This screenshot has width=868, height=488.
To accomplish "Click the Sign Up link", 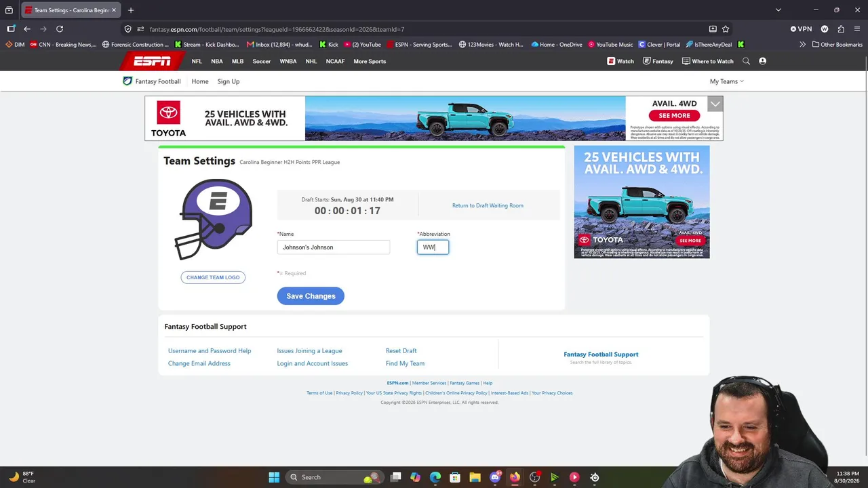I will click(229, 81).
